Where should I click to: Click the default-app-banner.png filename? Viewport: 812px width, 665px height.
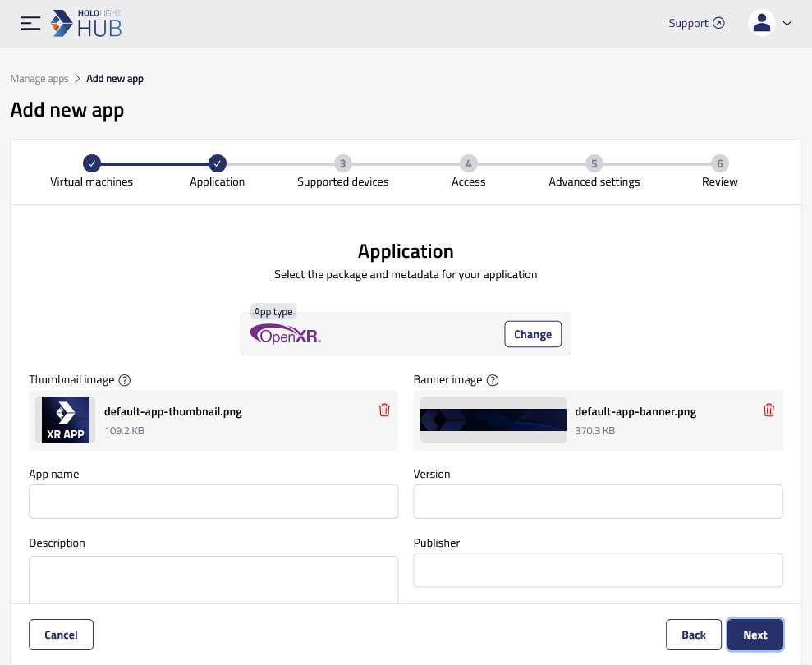635,412
